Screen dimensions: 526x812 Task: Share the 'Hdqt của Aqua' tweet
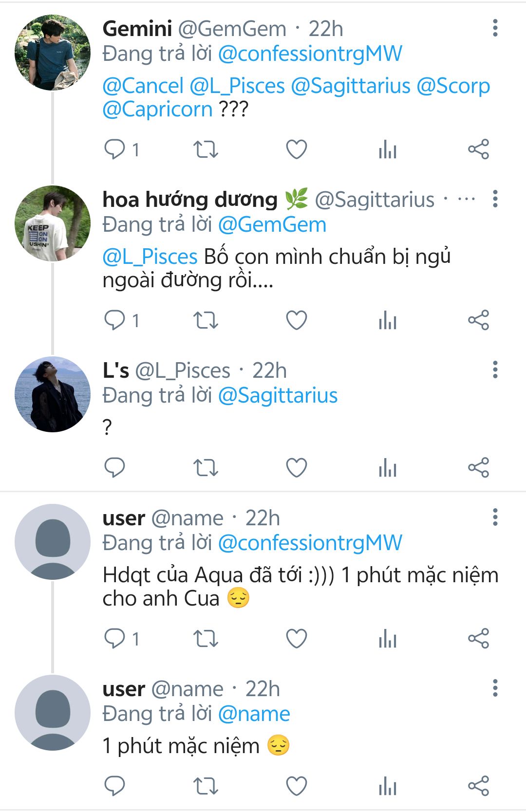tap(478, 639)
